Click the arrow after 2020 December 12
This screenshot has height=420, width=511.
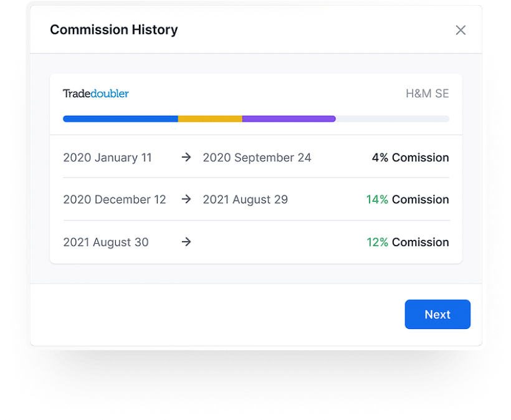186,199
